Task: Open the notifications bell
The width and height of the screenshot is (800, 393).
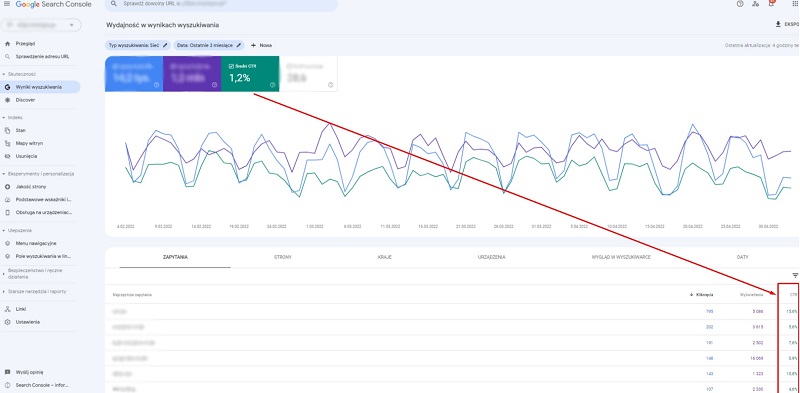Action: [771, 4]
